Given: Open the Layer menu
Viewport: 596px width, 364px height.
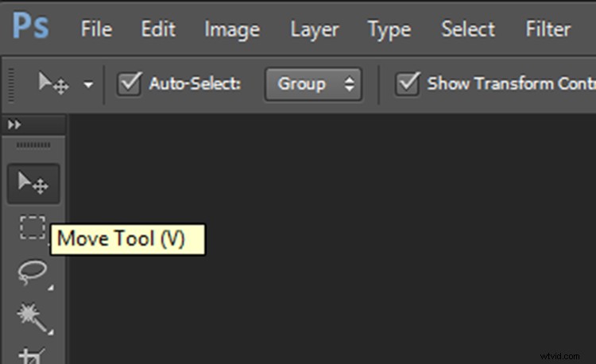Looking at the screenshot, I should [x=314, y=30].
